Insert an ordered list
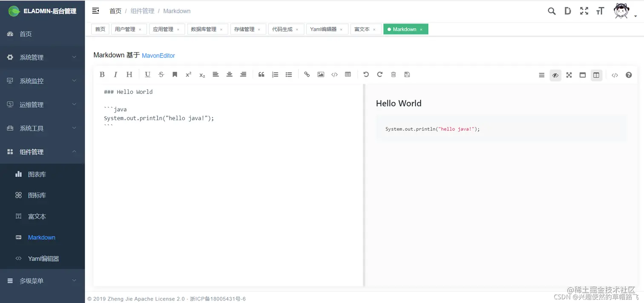The width and height of the screenshot is (644, 303). [x=275, y=75]
